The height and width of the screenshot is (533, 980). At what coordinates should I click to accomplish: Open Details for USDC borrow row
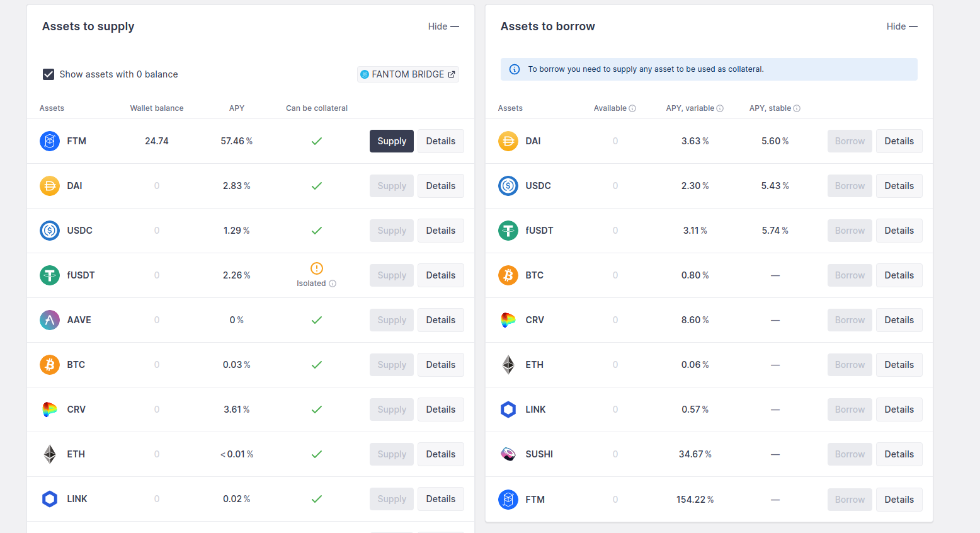click(x=899, y=186)
